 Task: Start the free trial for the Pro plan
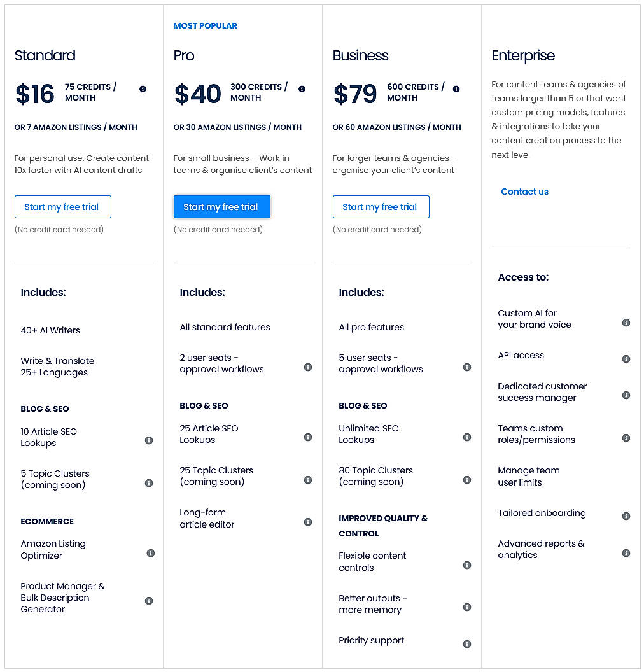coord(221,207)
